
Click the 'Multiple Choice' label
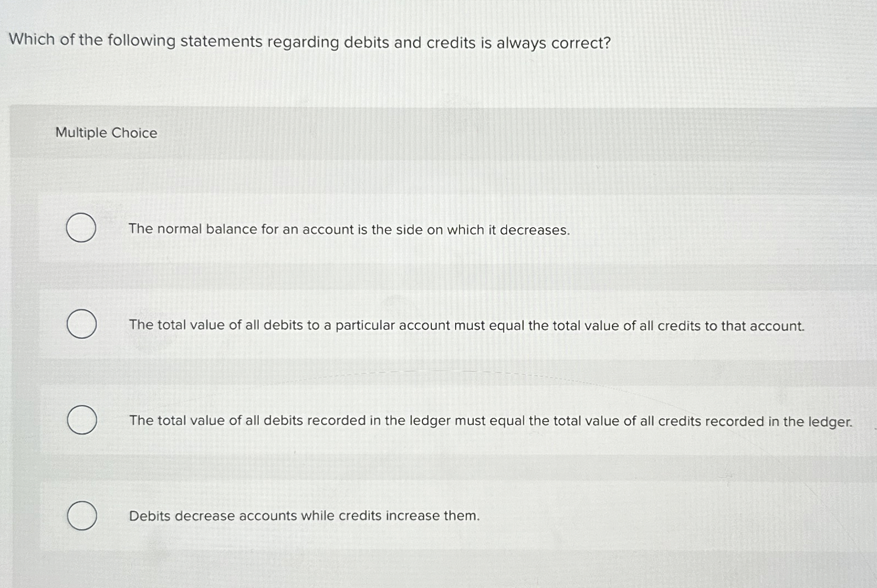pyautogui.click(x=106, y=133)
